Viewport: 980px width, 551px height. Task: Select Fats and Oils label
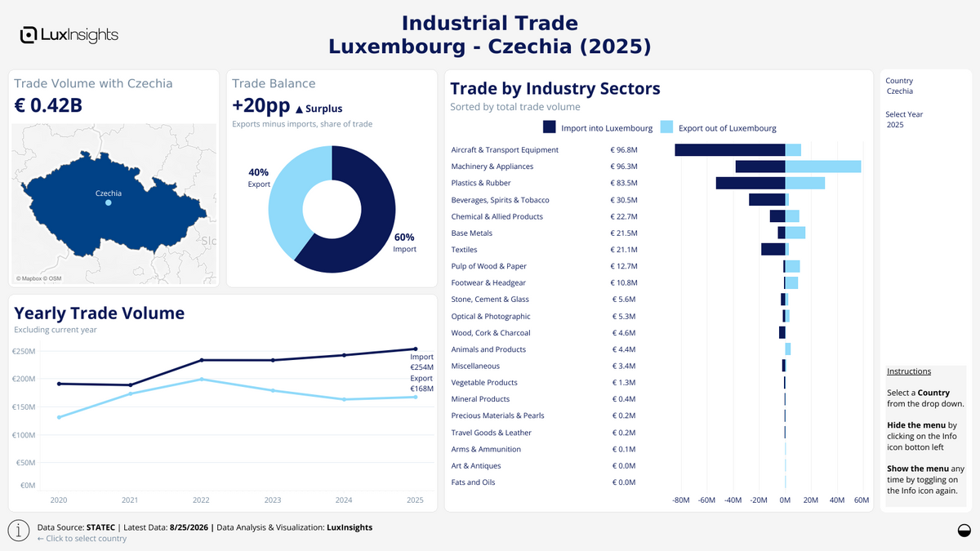point(472,482)
